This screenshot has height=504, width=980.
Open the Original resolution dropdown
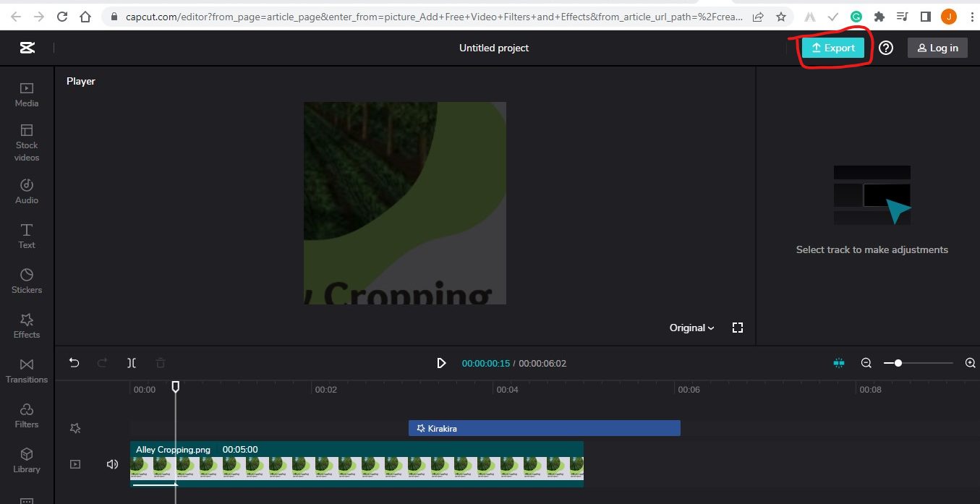pyautogui.click(x=691, y=327)
